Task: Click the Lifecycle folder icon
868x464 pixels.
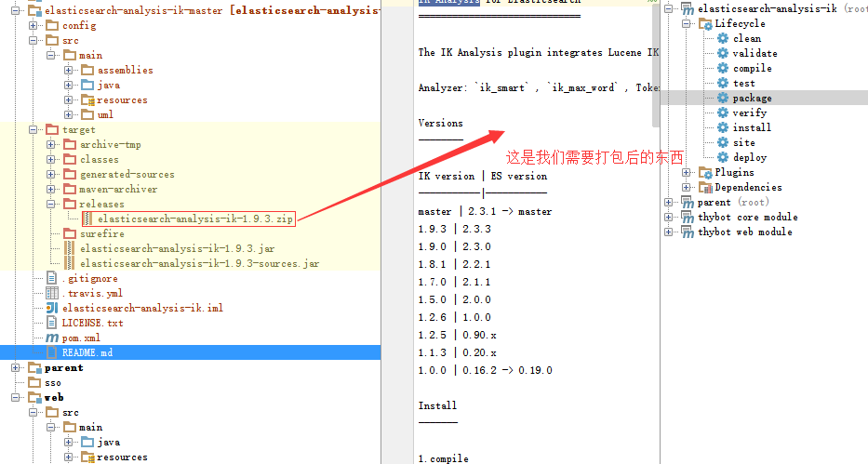Action: (705, 24)
